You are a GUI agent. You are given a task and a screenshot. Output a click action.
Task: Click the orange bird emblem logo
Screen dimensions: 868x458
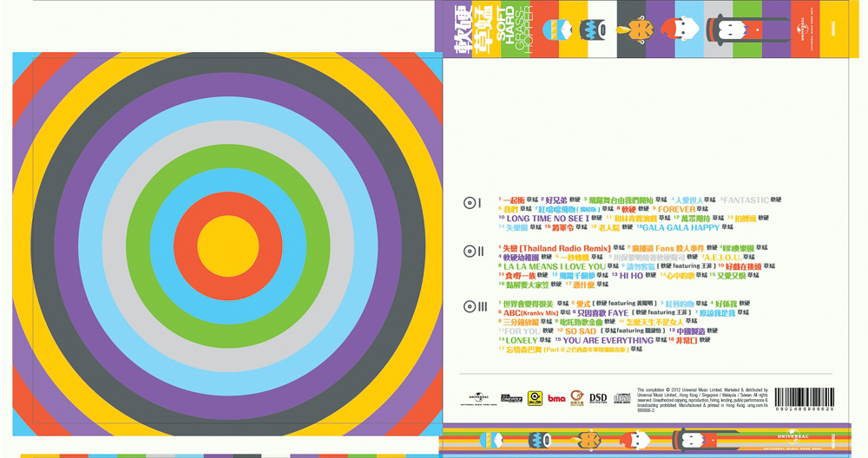pyautogui.click(x=577, y=397)
